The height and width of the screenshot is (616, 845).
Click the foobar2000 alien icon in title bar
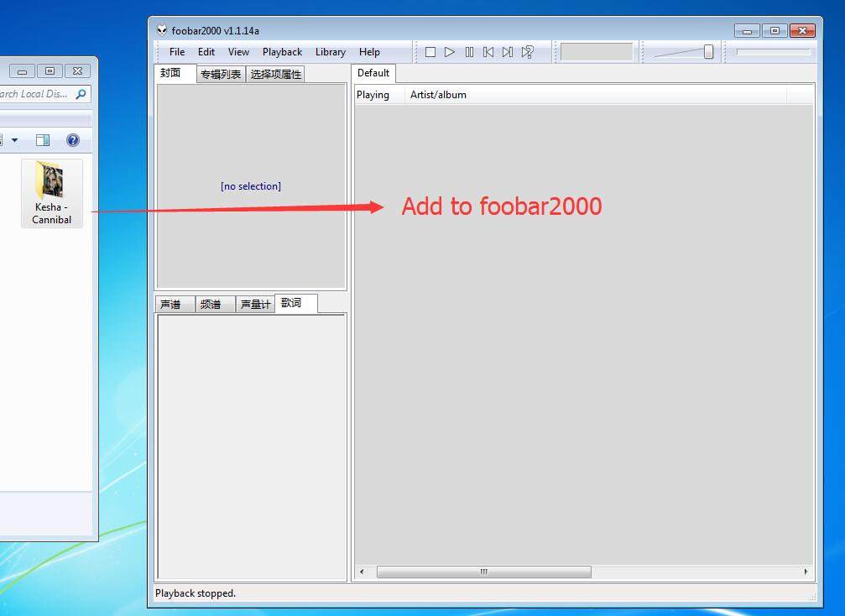(162, 30)
